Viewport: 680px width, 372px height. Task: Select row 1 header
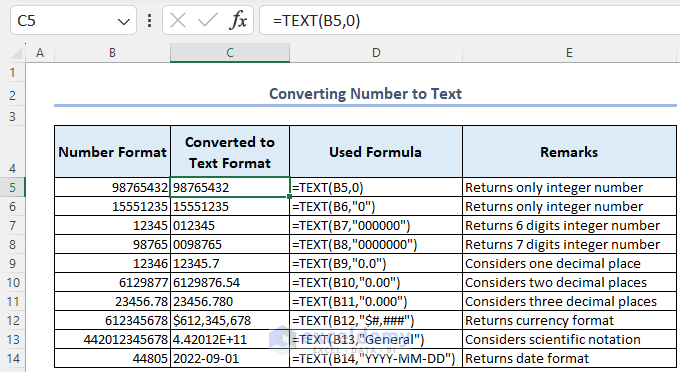[13, 72]
